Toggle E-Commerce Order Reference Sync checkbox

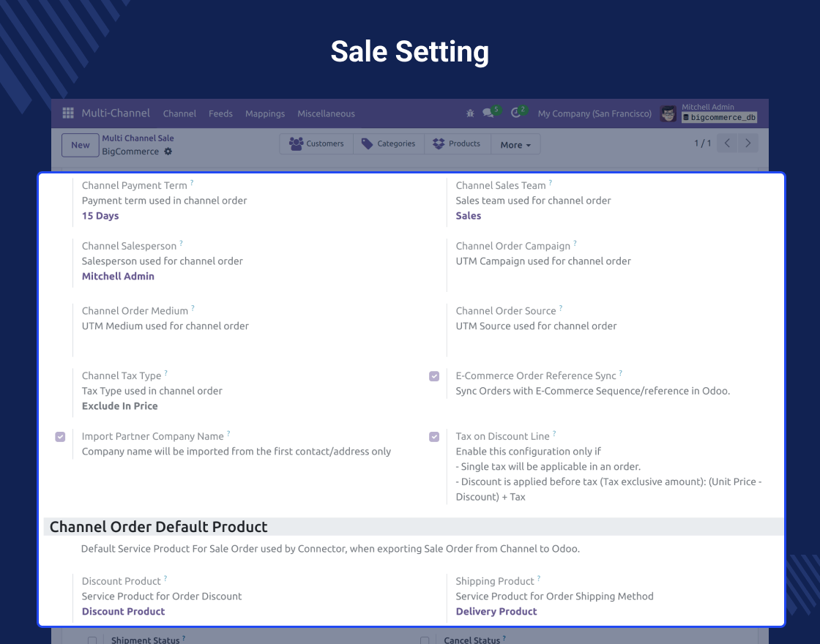tap(434, 376)
